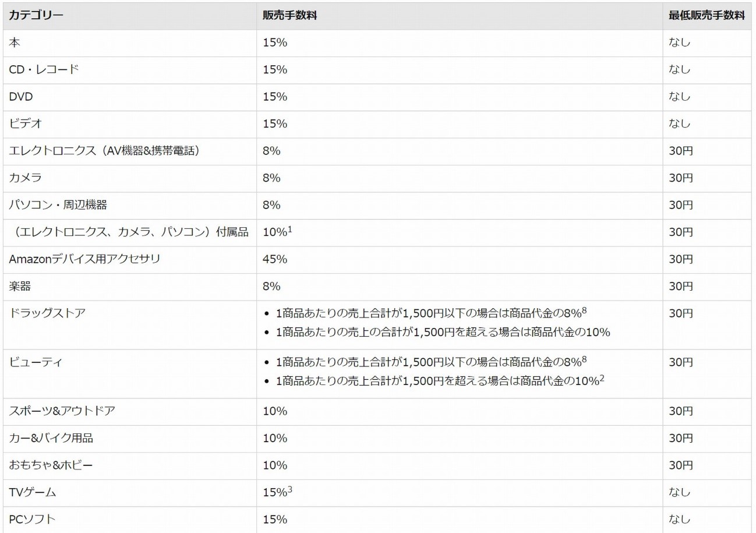This screenshot has height=533, width=756.
Task: Click the 45% fee value
Action: (274, 259)
